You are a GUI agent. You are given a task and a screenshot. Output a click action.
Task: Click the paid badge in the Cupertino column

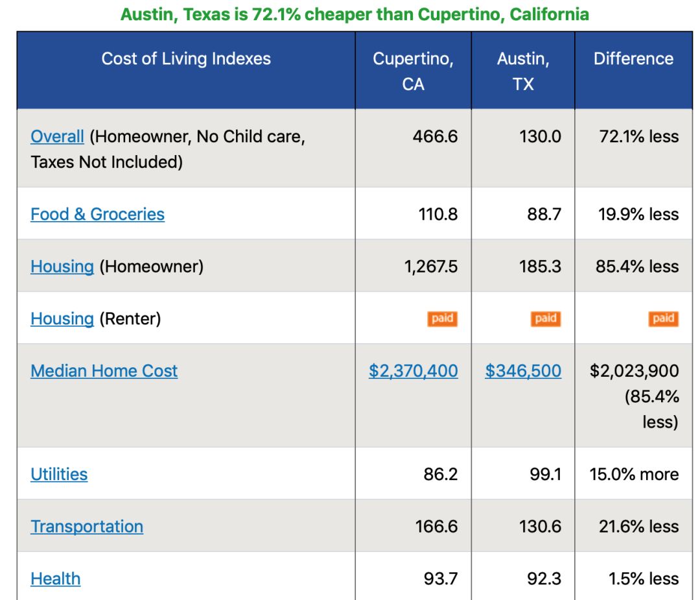coord(443,318)
